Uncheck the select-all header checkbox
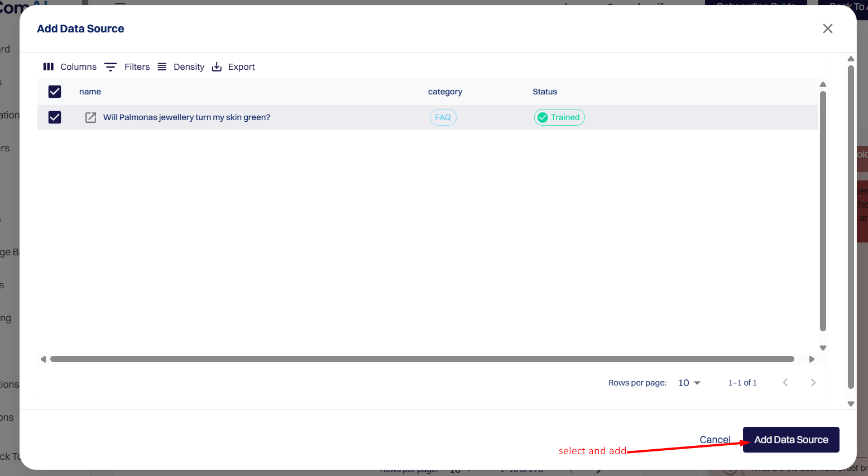868x476 pixels. (x=55, y=92)
